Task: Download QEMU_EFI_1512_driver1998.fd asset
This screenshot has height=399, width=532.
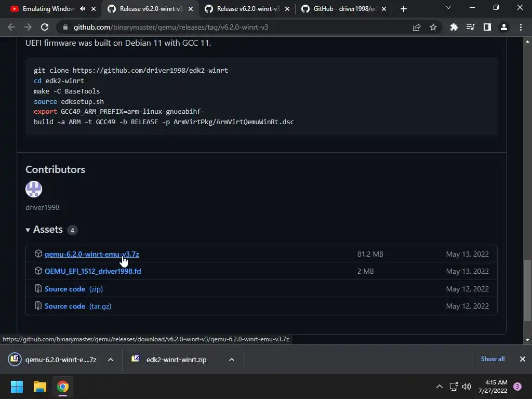Action: (92, 271)
